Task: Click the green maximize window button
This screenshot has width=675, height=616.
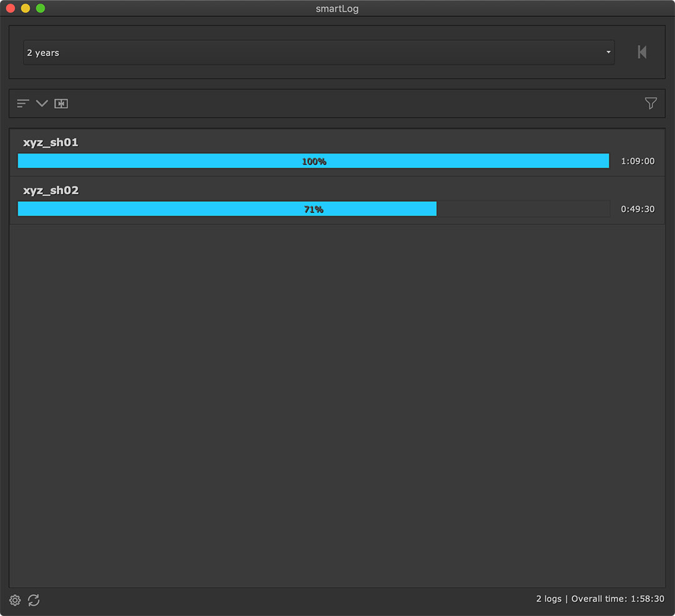Action: point(41,9)
